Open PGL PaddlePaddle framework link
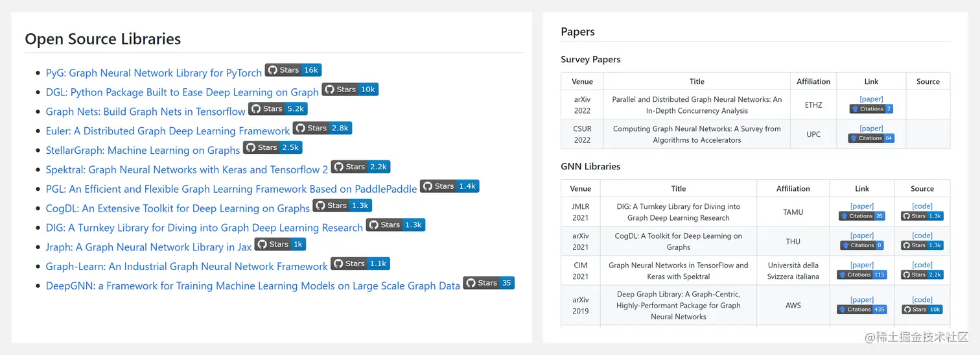 click(231, 189)
